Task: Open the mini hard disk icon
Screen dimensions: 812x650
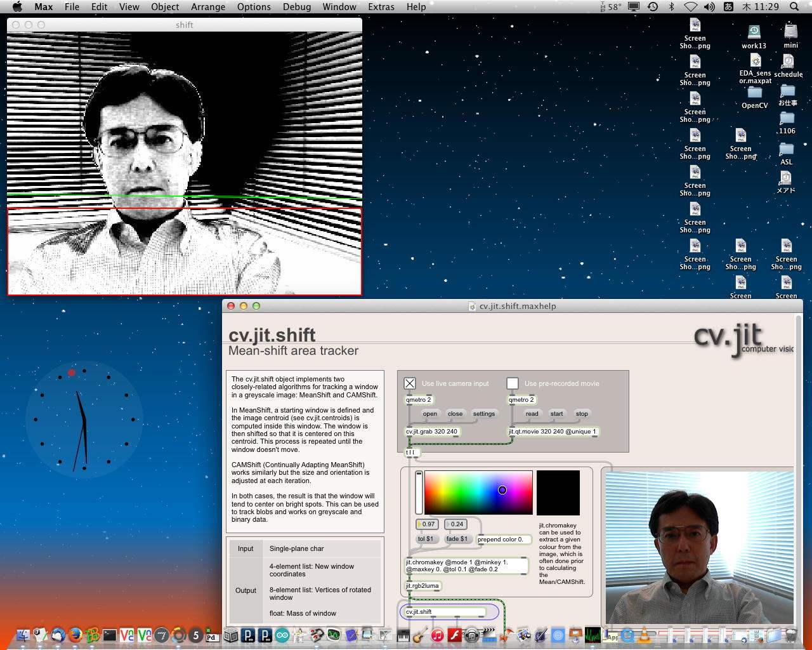Action: [790, 31]
